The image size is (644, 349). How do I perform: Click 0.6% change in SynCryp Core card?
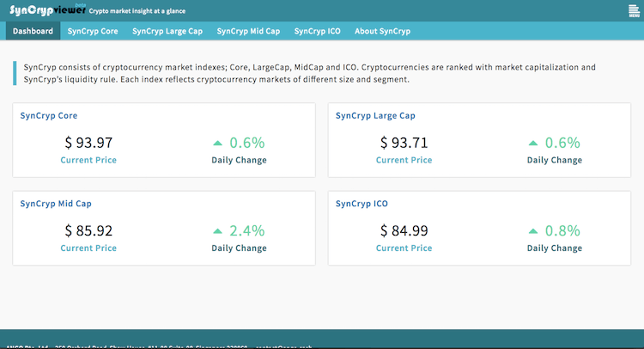tap(246, 143)
